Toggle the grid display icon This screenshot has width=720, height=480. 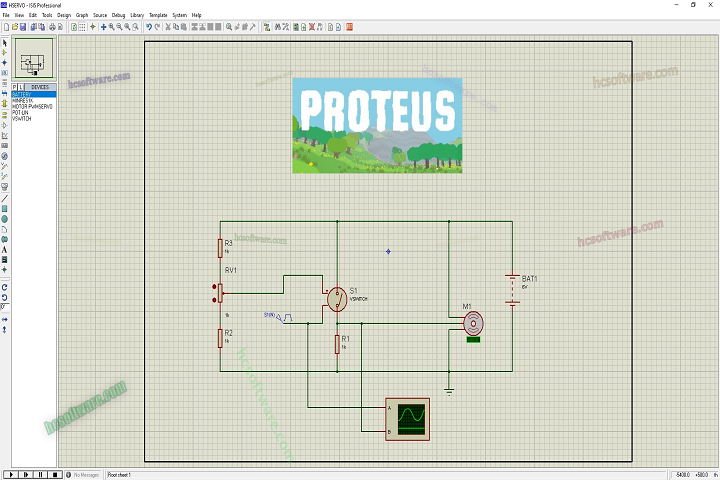82,27
